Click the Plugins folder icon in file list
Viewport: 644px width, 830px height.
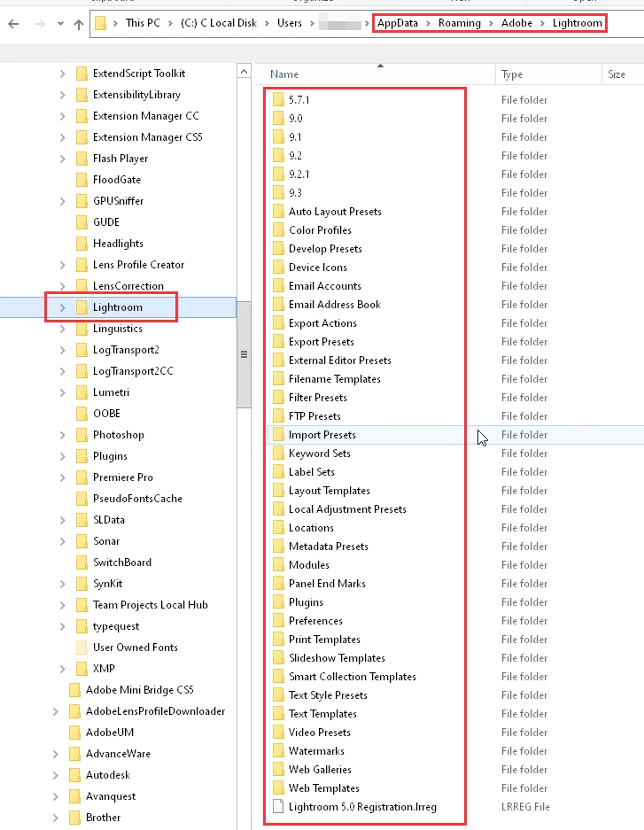[278, 601]
